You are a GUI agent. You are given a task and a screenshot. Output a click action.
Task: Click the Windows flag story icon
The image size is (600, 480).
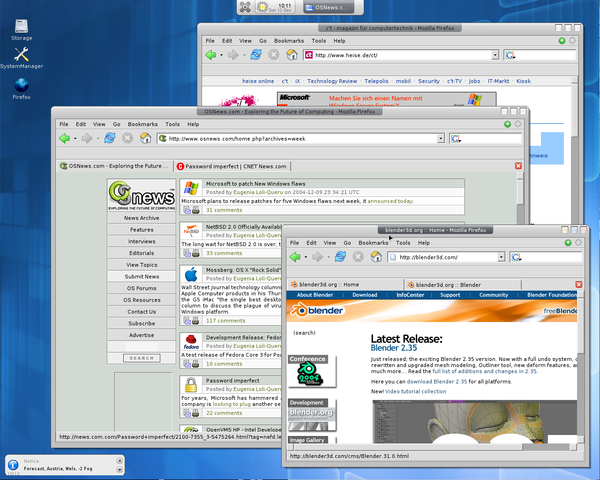(x=191, y=188)
